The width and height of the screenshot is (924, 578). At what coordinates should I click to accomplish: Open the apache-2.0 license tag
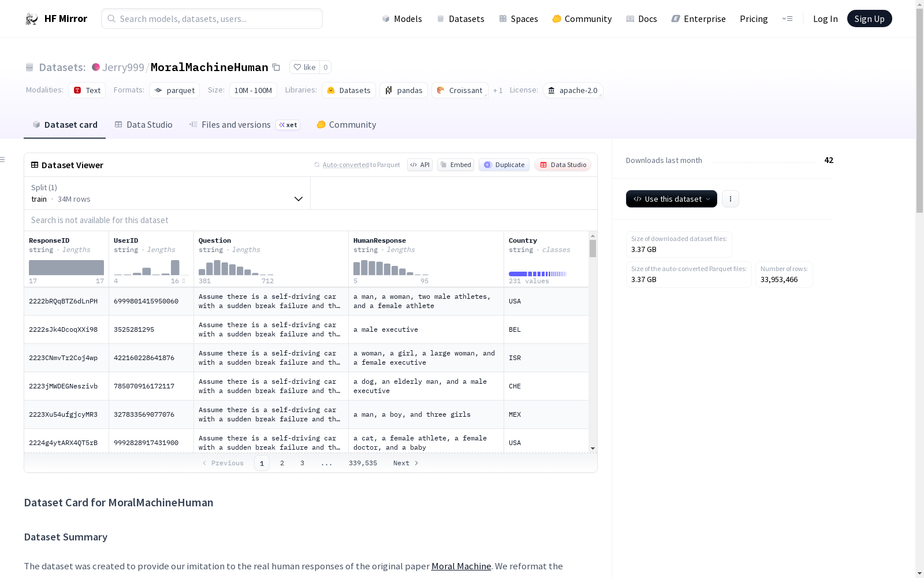pyautogui.click(x=573, y=90)
